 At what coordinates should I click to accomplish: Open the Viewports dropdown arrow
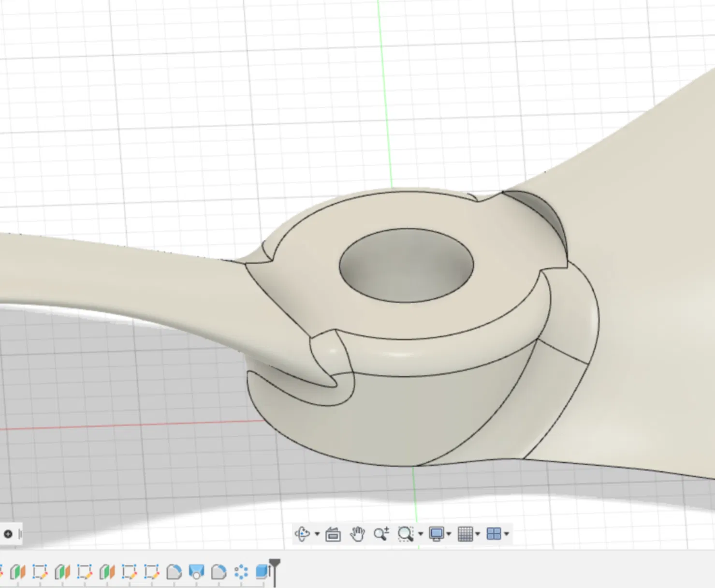click(x=507, y=534)
